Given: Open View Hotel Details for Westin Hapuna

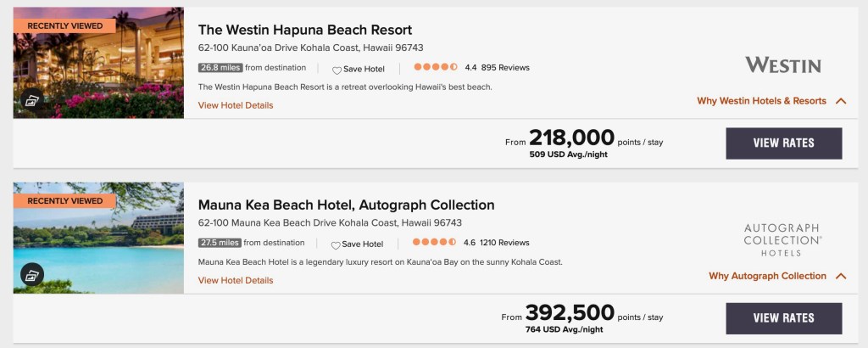Looking at the screenshot, I should 236,105.
